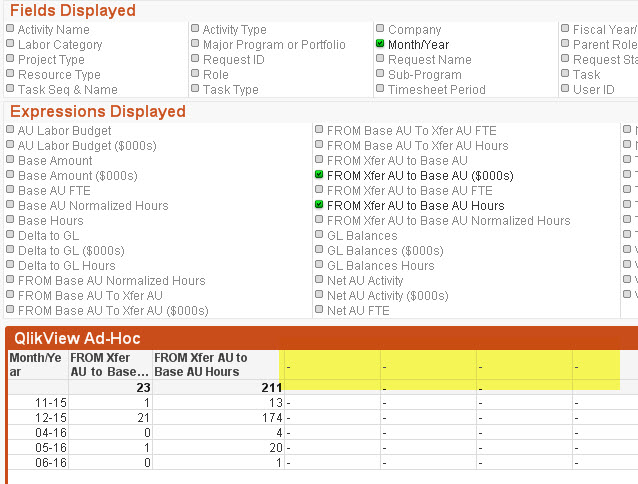Uncheck FROM Xfer AU to Base AU Hours
The image size is (638, 484).
click(x=319, y=205)
